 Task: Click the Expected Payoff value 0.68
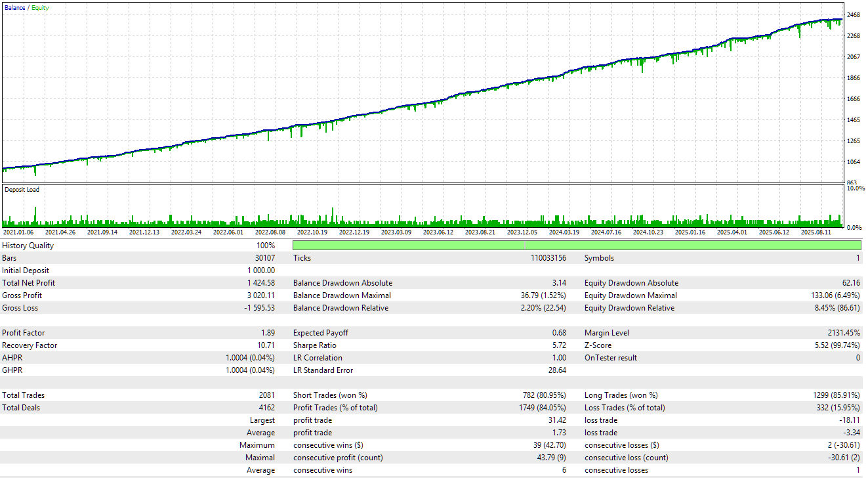click(559, 333)
